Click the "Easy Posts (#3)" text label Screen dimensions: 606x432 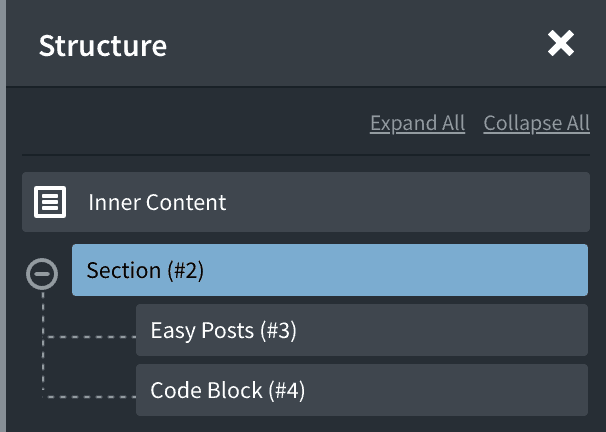point(223,330)
